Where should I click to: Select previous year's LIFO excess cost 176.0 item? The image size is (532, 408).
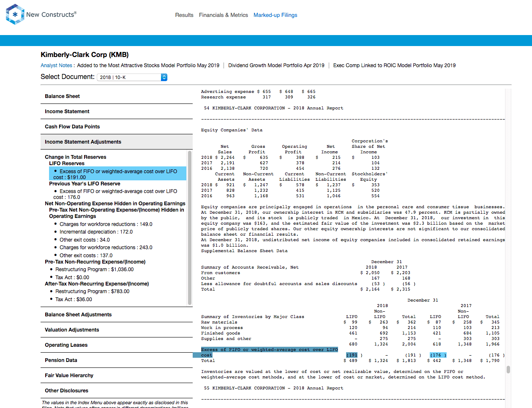coord(115,194)
